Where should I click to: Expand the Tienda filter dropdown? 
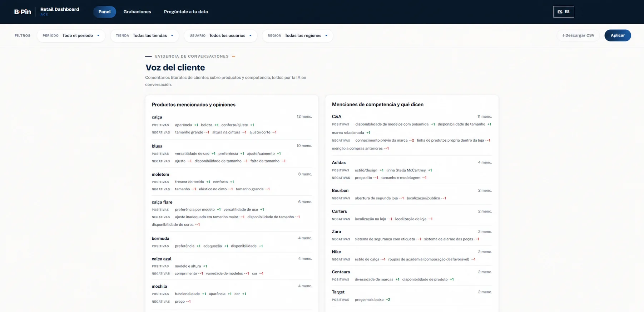pos(144,35)
